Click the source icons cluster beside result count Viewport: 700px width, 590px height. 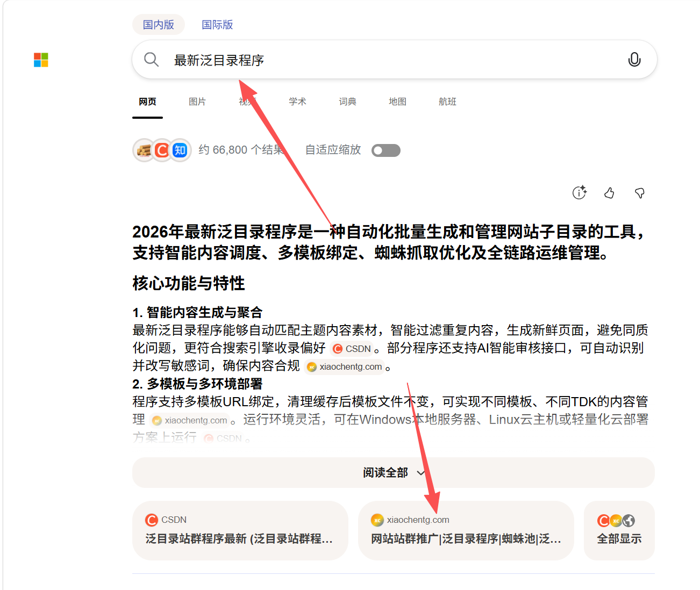pos(162,150)
